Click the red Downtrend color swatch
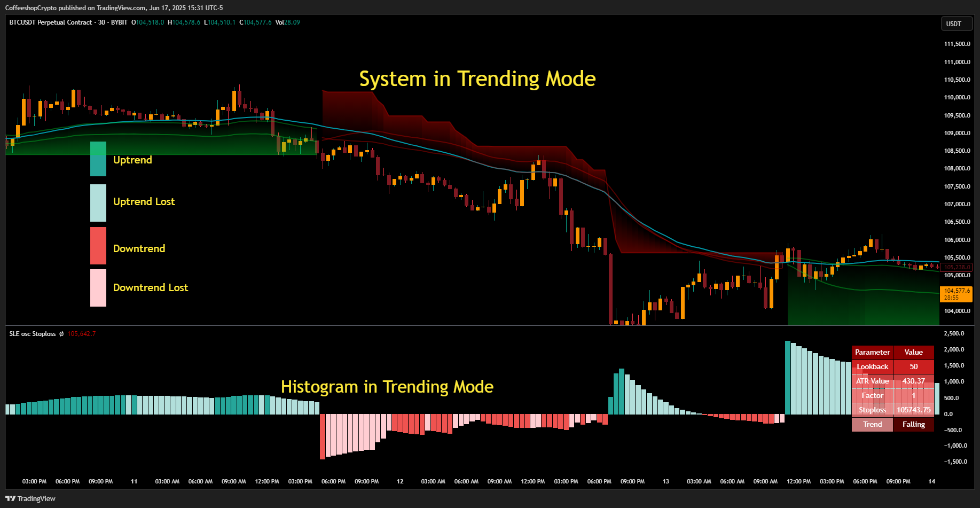Image resolution: width=980 pixels, height=508 pixels. coord(98,246)
